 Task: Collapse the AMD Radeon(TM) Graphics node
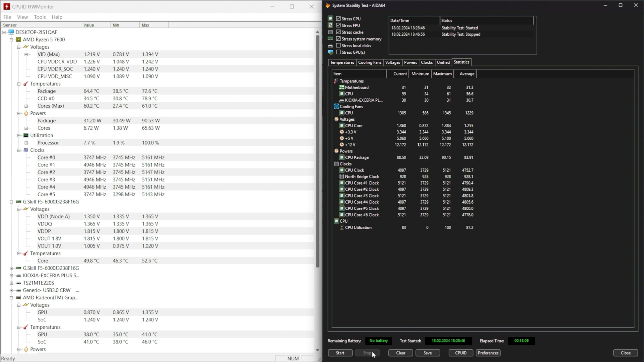[x=11, y=298]
